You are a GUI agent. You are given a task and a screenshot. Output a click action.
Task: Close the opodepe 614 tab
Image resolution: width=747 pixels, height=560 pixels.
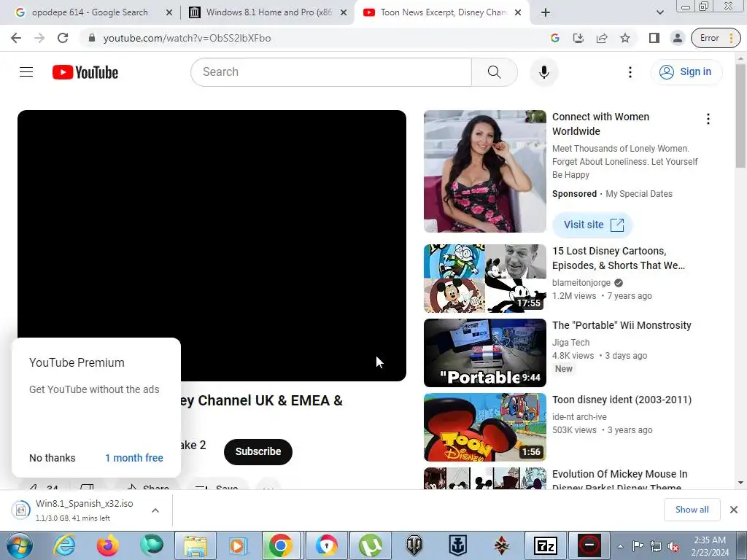pyautogui.click(x=169, y=13)
